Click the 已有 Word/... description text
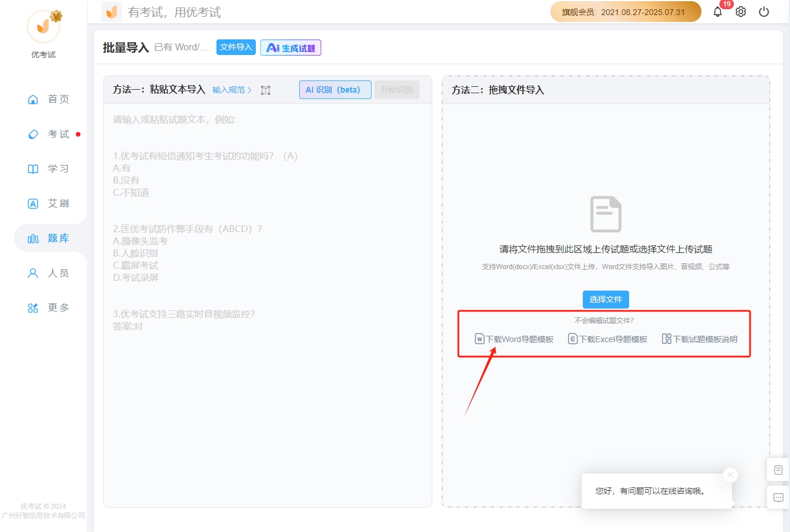Viewport: 790px width, 532px height. click(181, 47)
